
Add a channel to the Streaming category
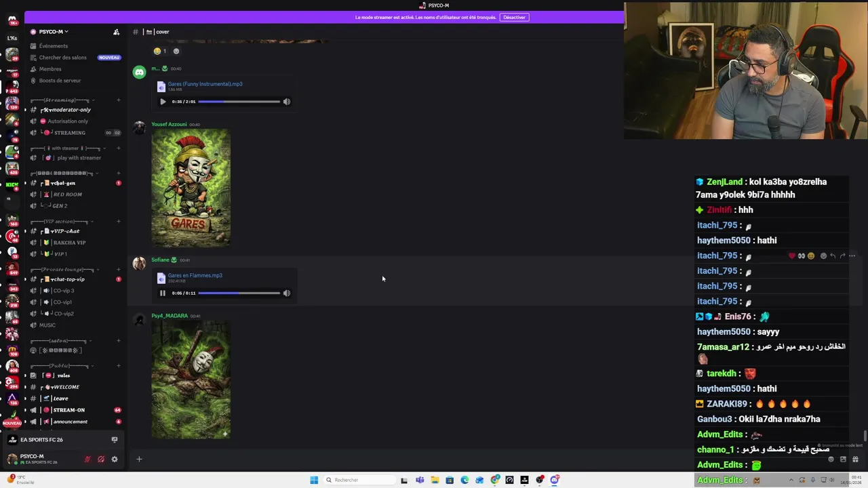coord(119,100)
